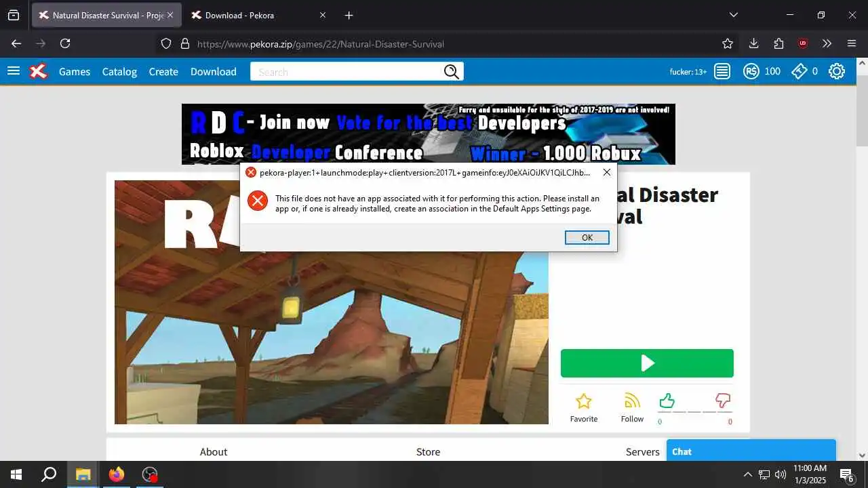
Task: Click the padlock site info icon
Action: 185,43
